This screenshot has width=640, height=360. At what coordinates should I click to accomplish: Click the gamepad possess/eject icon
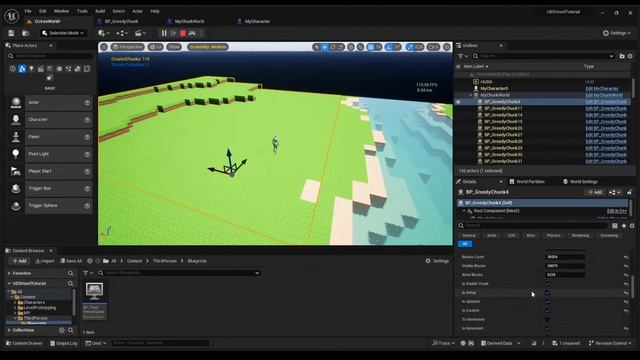point(192,33)
